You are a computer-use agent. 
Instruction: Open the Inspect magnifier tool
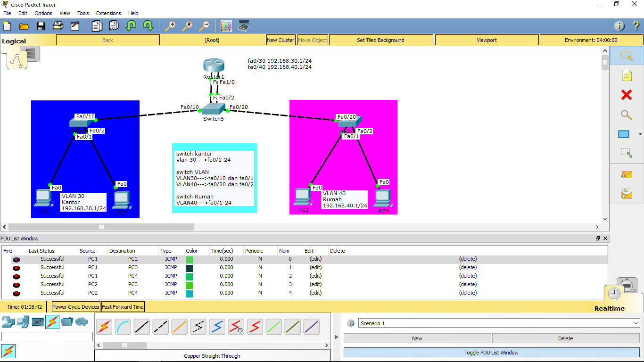(627, 115)
